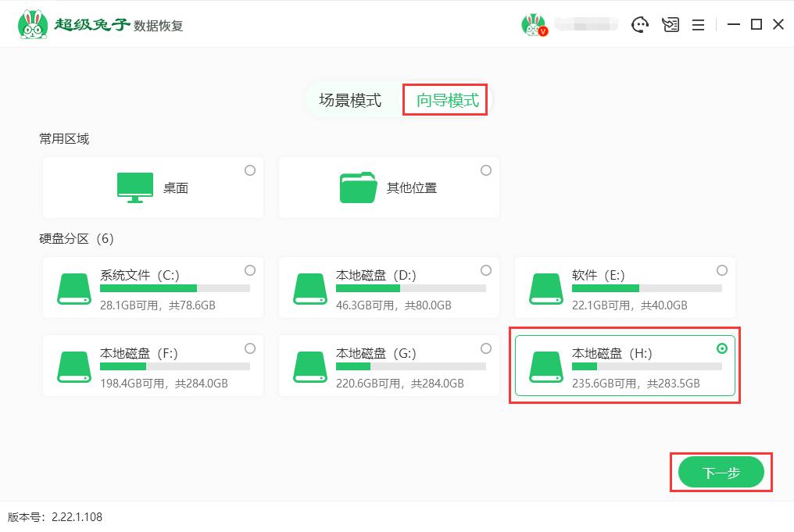
Task: Switch to 向导模式 tab
Action: [x=447, y=100]
